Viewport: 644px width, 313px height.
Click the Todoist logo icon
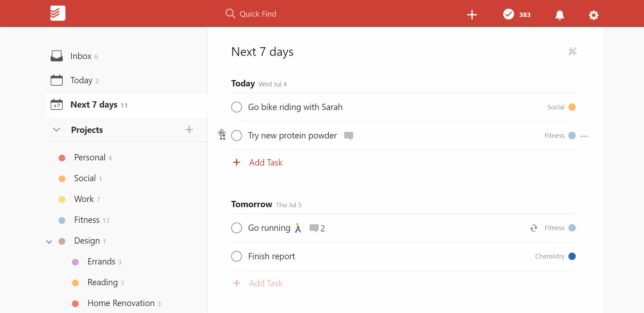(58, 14)
